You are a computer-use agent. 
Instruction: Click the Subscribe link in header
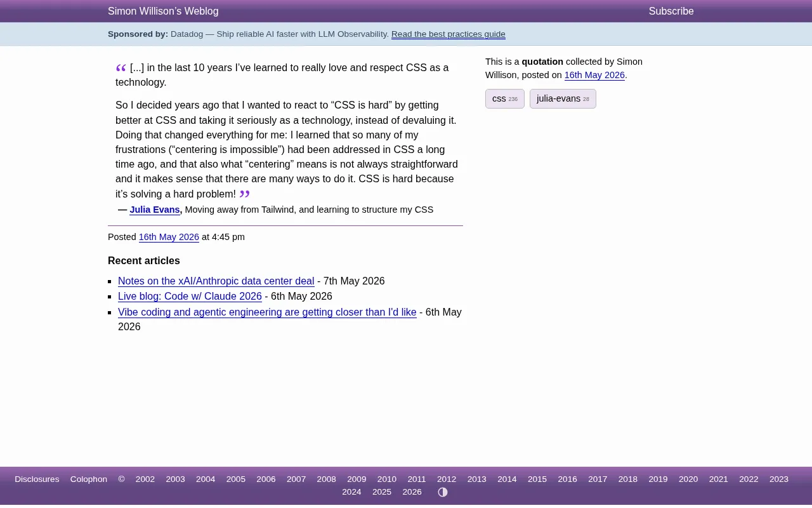click(x=671, y=11)
